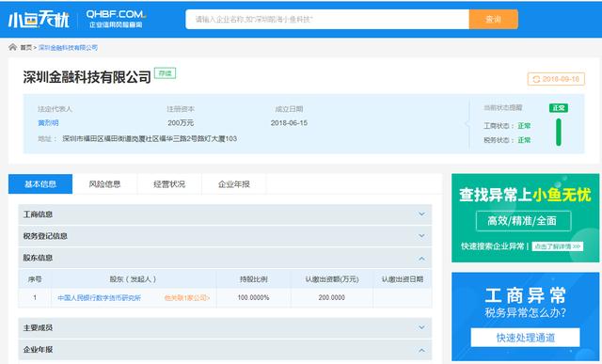
Task: Switch to the 经营状况 tab
Action: tap(169, 184)
